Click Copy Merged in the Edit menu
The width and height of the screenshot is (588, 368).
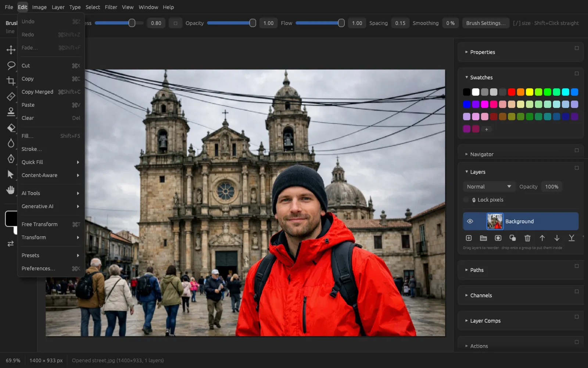51,92
